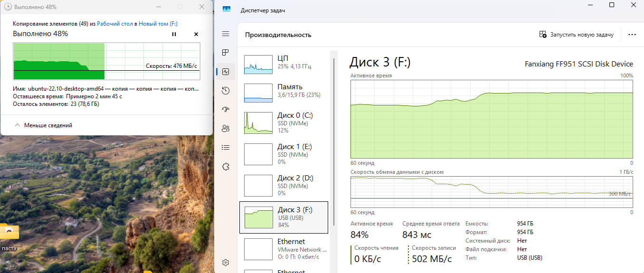The height and width of the screenshot is (273, 644).
Task: Click Емкость 954 ГБ value
Action: [525, 224]
